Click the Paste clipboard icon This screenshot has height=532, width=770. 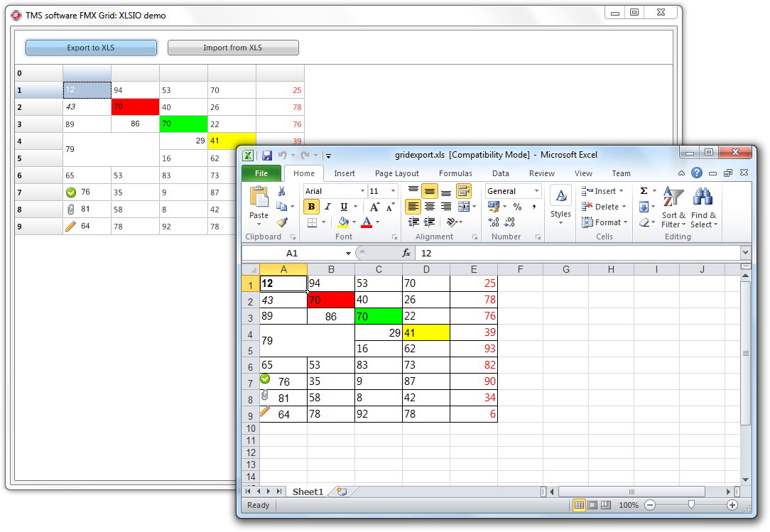(259, 197)
